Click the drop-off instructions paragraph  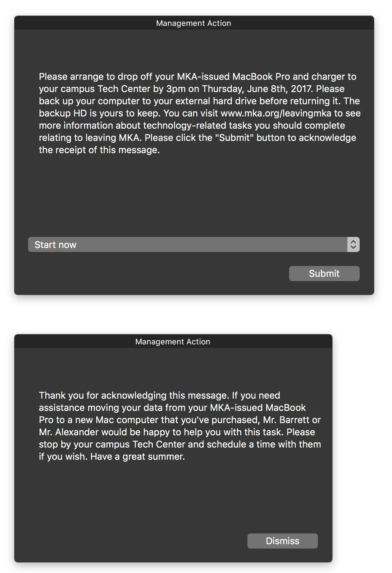point(200,113)
